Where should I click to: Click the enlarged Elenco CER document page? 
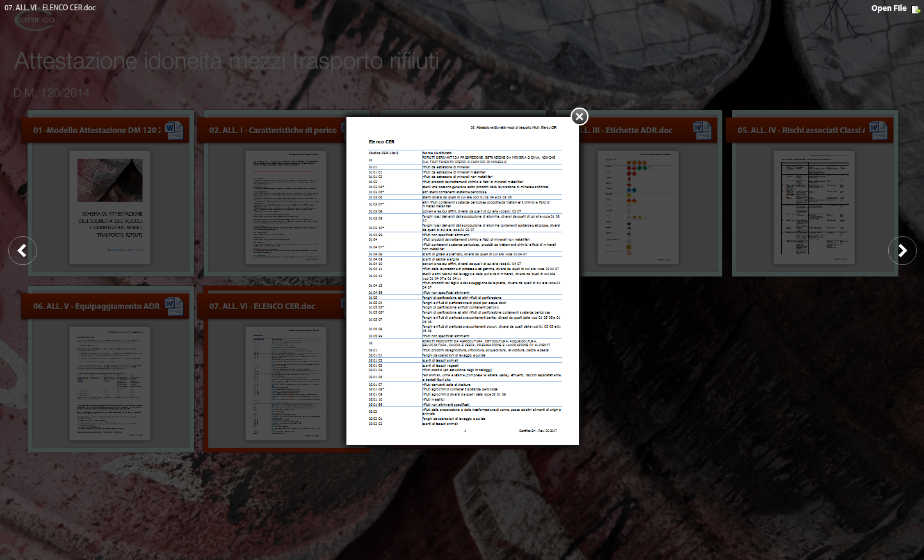[x=462, y=282]
